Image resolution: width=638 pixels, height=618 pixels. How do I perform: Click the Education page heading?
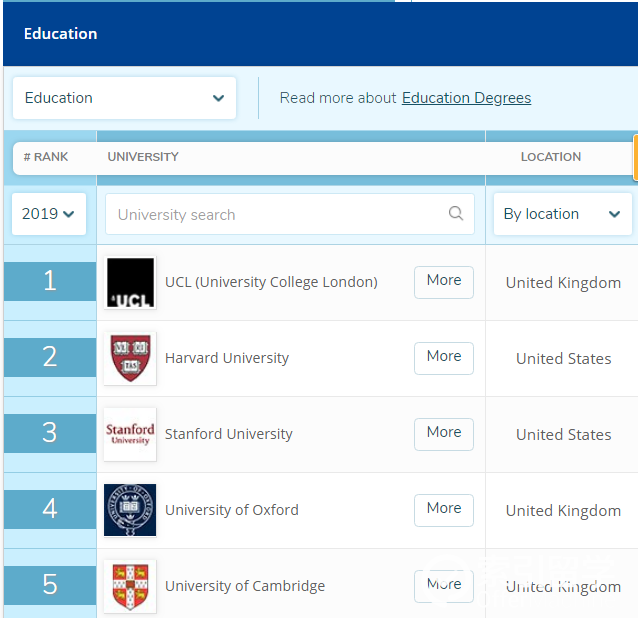pos(61,34)
